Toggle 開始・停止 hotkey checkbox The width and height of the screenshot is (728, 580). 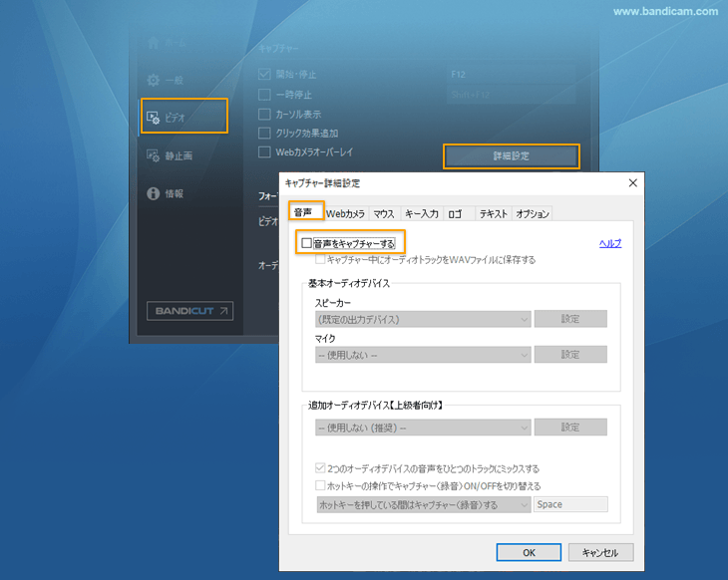coord(264,74)
